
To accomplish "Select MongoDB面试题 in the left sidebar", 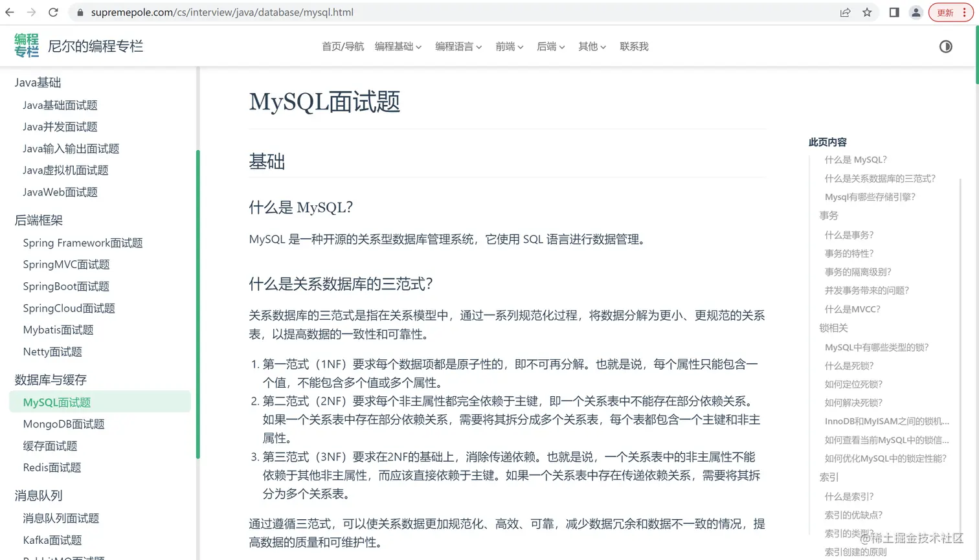I will tap(62, 424).
